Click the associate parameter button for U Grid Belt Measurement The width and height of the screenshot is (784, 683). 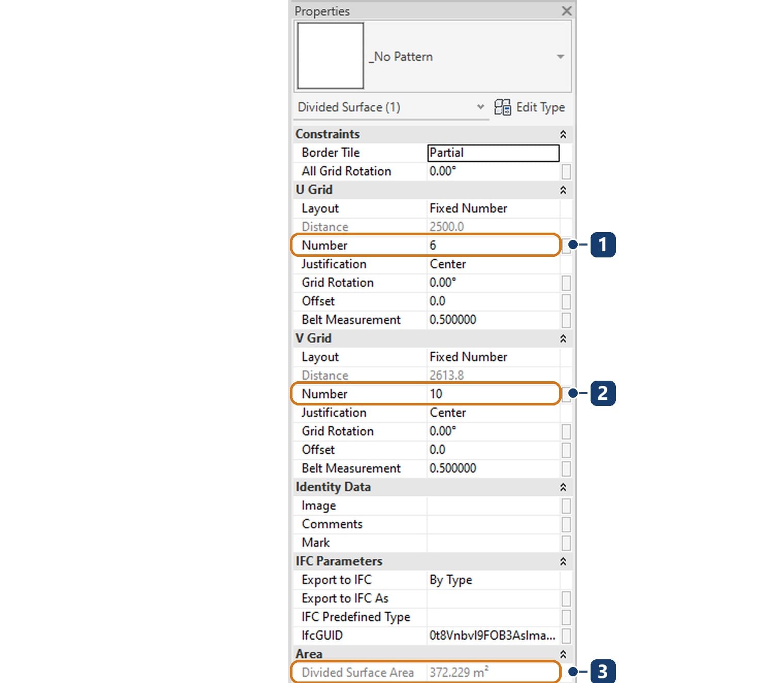tap(566, 320)
